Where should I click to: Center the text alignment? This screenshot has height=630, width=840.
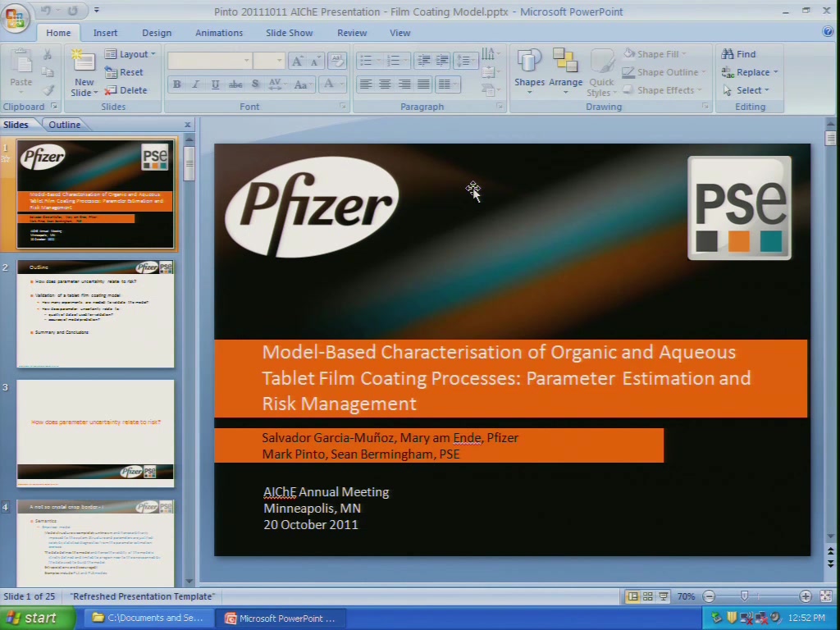[385, 84]
